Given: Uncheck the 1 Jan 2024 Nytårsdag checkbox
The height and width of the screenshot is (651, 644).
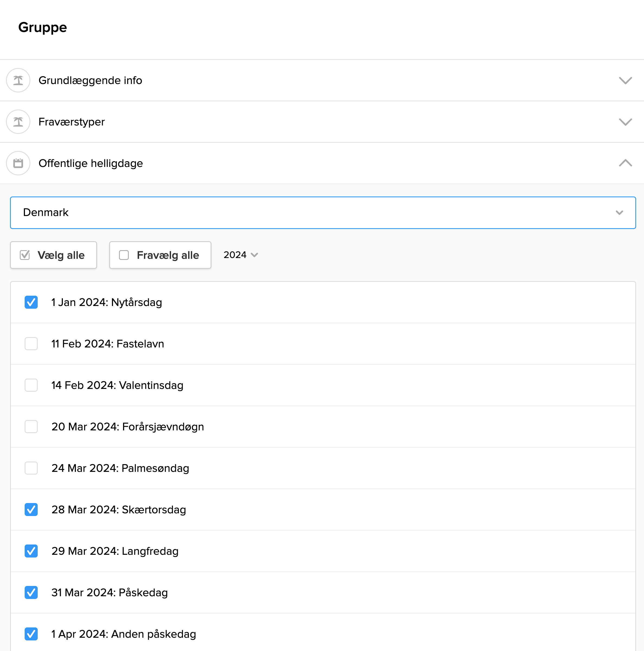Looking at the screenshot, I should coord(31,302).
